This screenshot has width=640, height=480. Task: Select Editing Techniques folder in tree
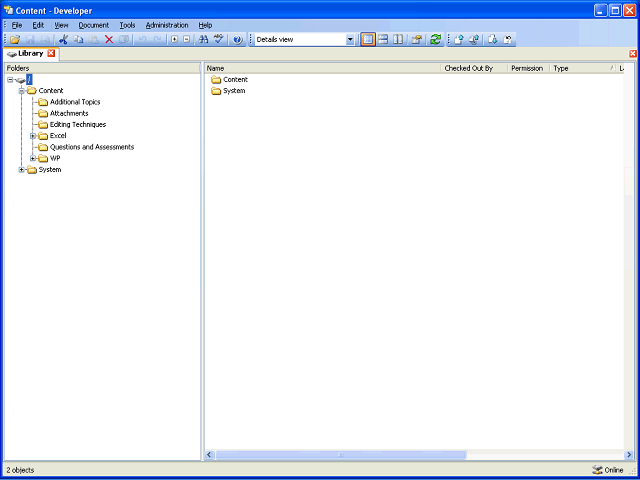[78, 124]
